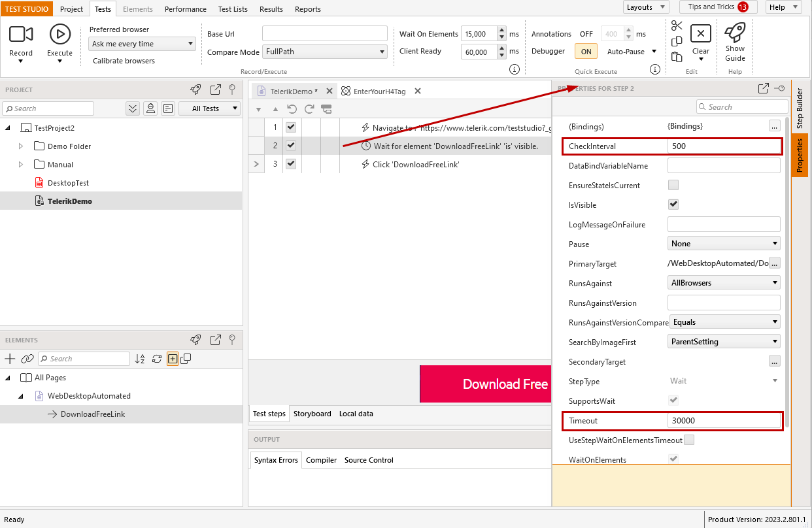Turn off the Debugger ON toggle
The image size is (812, 528).
coord(586,52)
